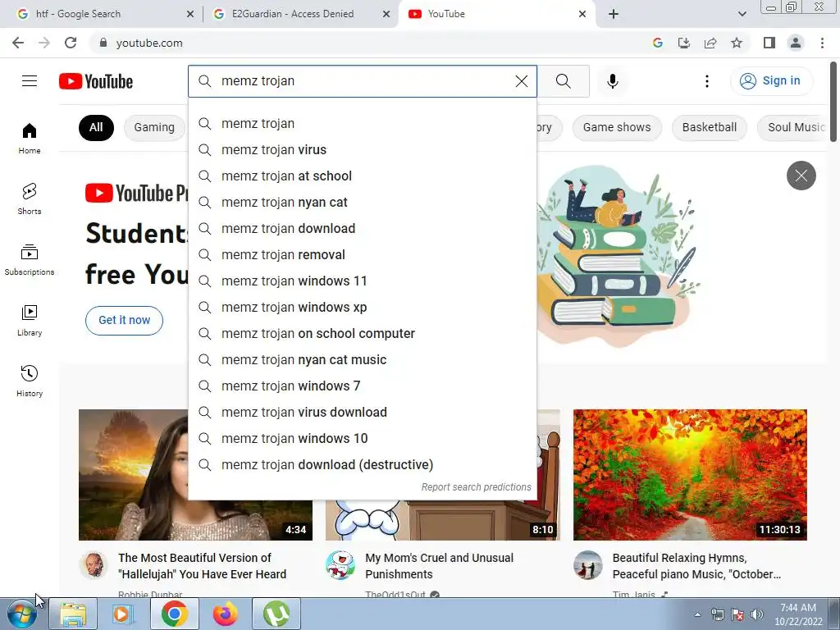The image size is (840, 630).
Task: Select the All filter chip
Action: pos(96,127)
